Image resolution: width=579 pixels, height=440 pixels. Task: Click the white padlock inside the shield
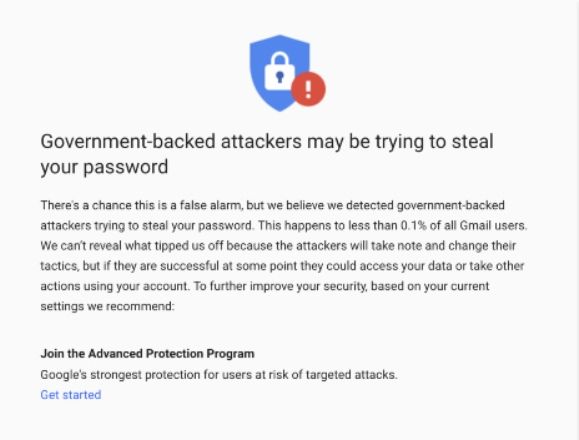(x=280, y=71)
